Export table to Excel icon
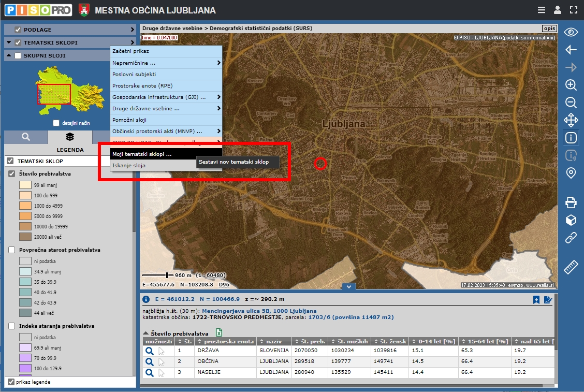 [219, 333]
